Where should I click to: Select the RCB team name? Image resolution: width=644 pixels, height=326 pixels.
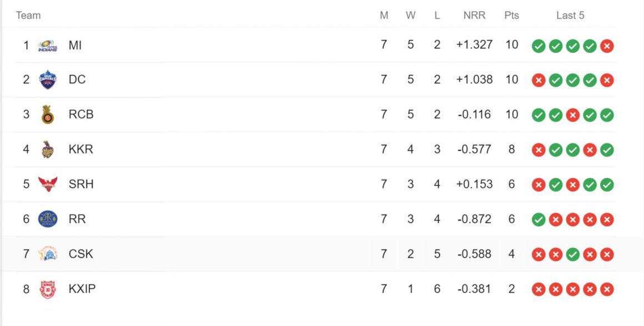click(x=81, y=114)
